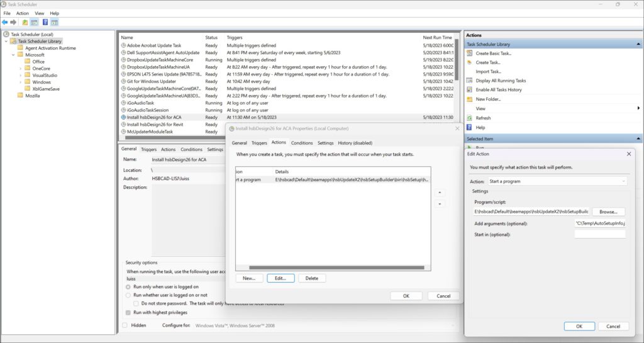Click the green Refresh icon in Actions pane
Viewport: 644px width, 343px height.
(469, 118)
